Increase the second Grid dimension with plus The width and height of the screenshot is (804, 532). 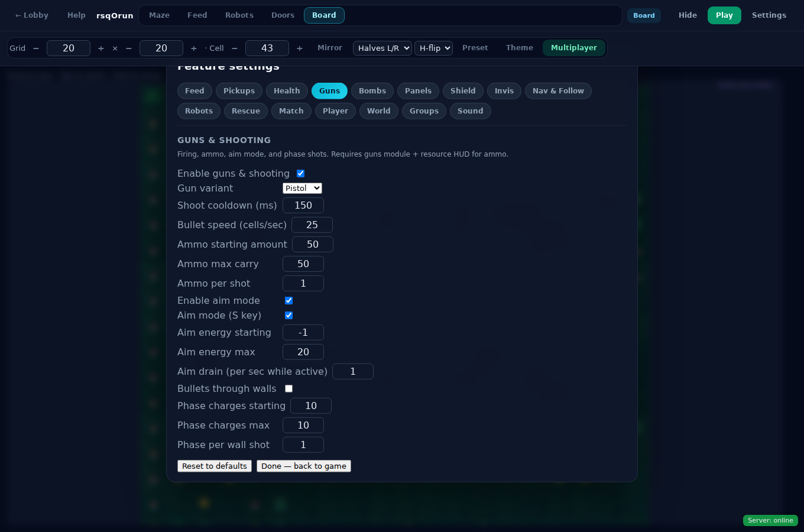(x=194, y=48)
